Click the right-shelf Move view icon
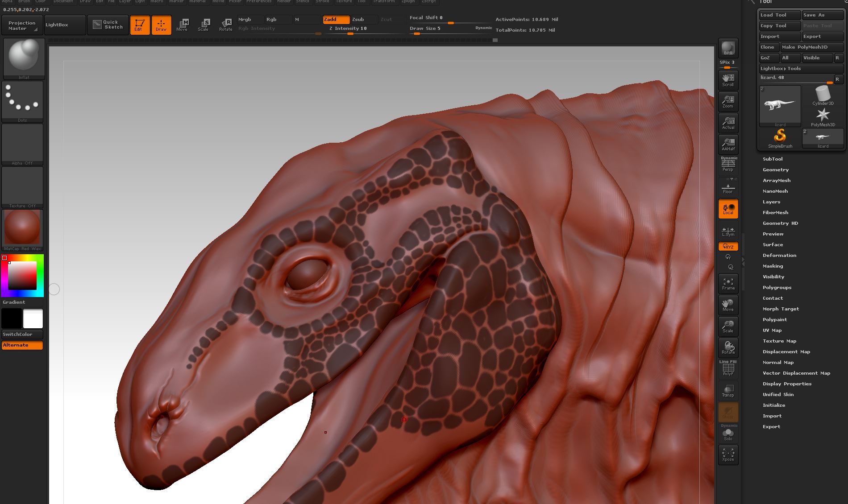Screen dimensions: 848x504 tap(728, 305)
